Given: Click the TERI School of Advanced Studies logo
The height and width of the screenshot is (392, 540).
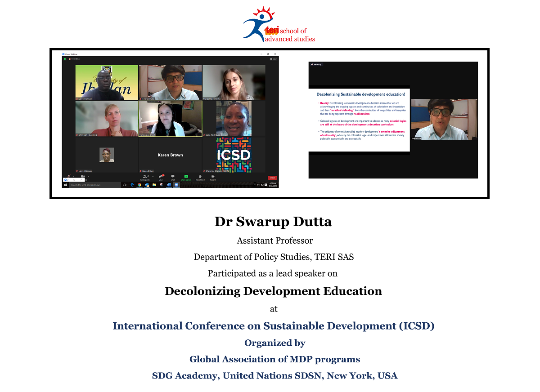Looking at the screenshot, I should (279, 25).
